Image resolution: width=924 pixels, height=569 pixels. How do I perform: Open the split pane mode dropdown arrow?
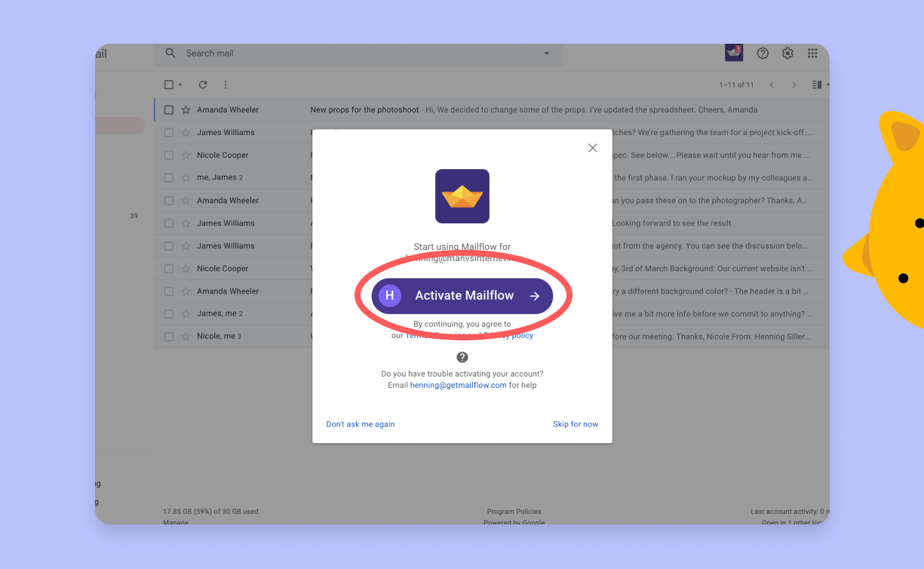click(827, 85)
